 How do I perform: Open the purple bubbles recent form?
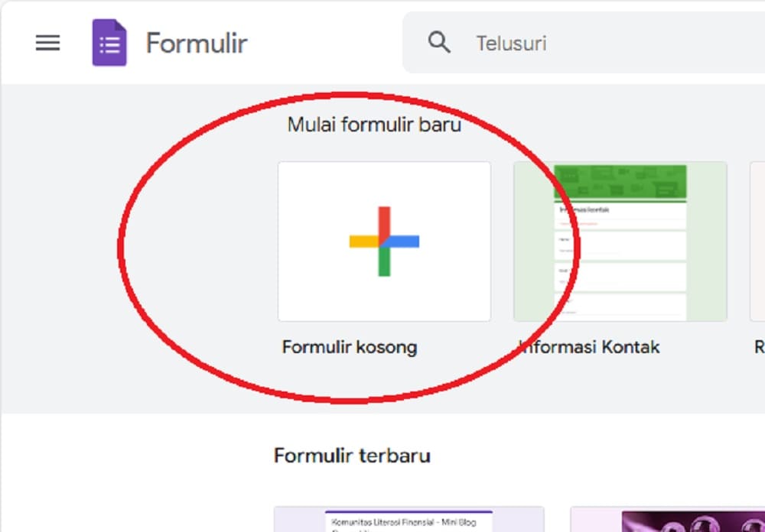(667, 519)
